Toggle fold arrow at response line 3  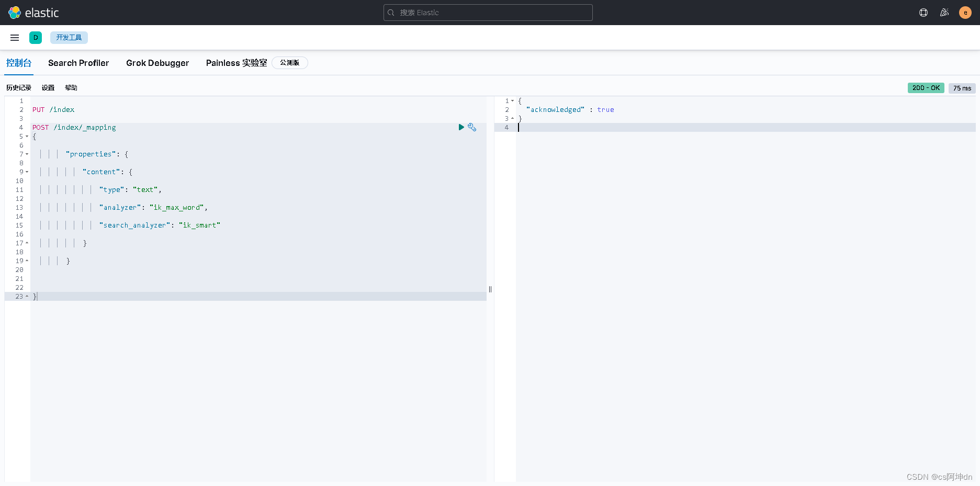513,119
